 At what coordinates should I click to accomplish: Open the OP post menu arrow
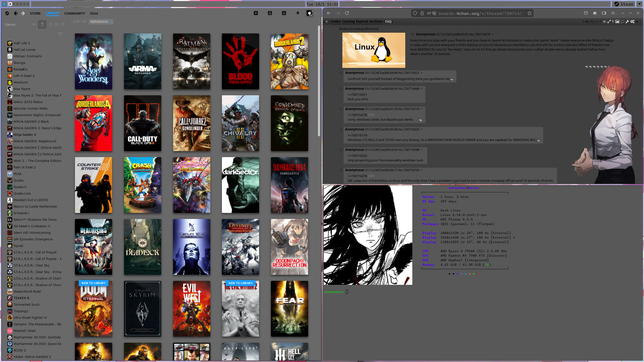tap(493, 34)
